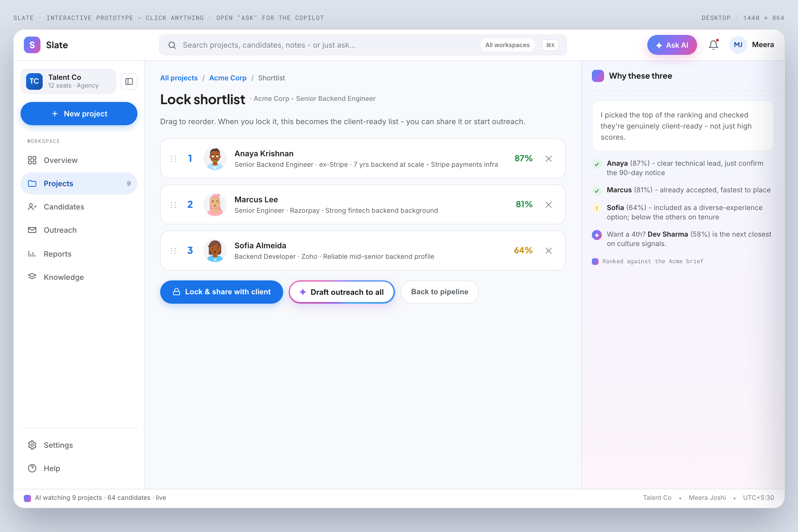Click the ⌘K shortcut badge
798x532 pixels.
550,45
